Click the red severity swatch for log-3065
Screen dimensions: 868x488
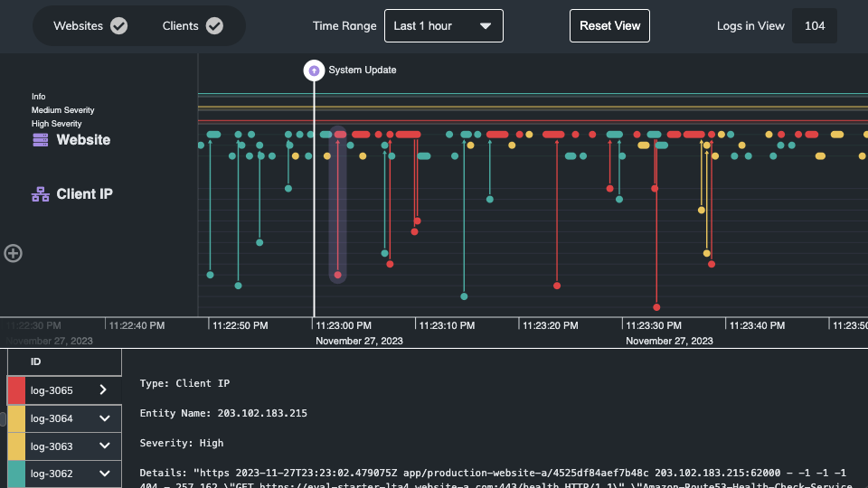[x=16, y=390]
